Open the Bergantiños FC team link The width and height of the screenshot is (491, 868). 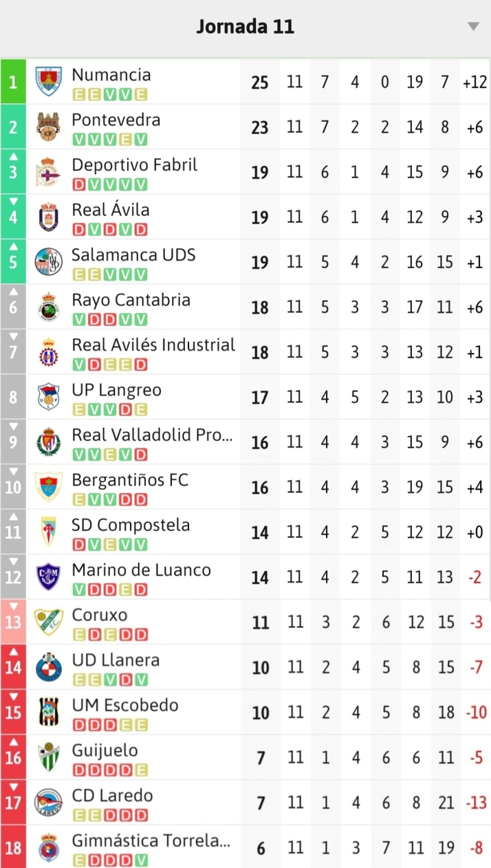(x=130, y=480)
